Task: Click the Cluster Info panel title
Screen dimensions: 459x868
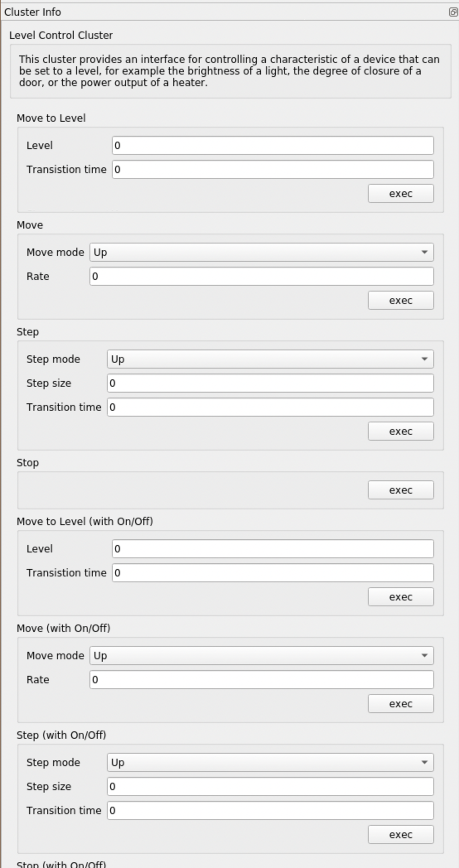Action: pos(33,12)
